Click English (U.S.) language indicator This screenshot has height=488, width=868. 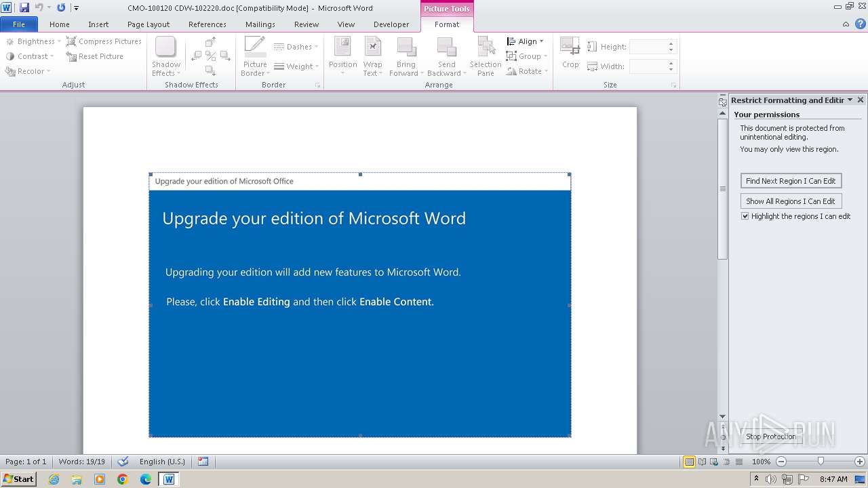[x=161, y=462]
